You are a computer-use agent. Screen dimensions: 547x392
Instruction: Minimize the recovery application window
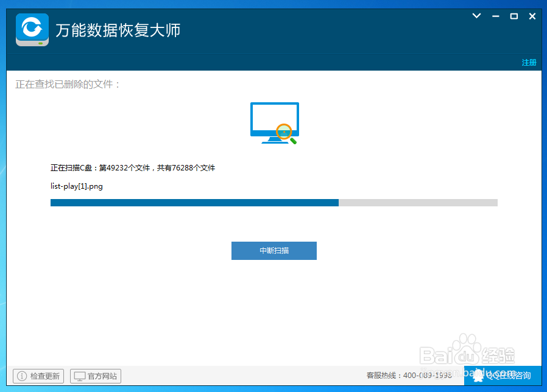(x=495, y=16)
